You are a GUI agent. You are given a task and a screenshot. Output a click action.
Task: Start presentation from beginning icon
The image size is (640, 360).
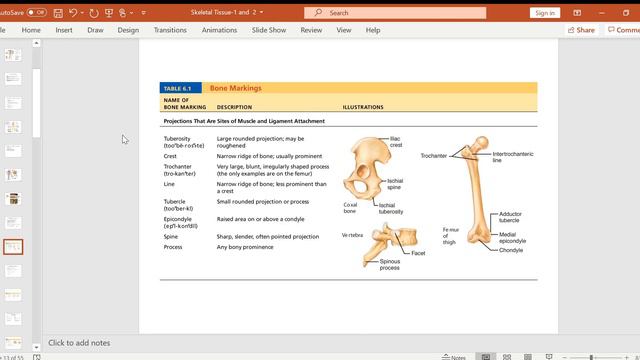[x=109, y=13]
